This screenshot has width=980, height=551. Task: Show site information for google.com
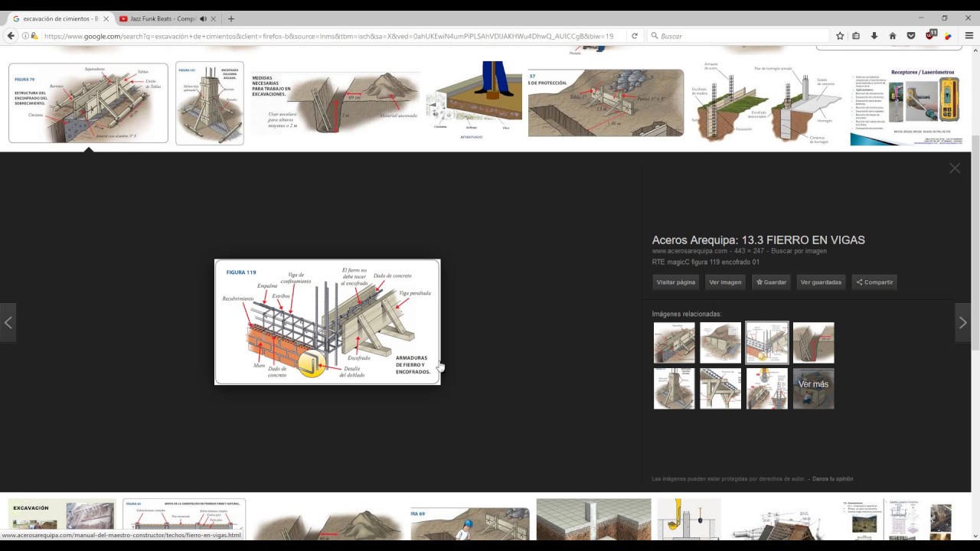(25, 36)
